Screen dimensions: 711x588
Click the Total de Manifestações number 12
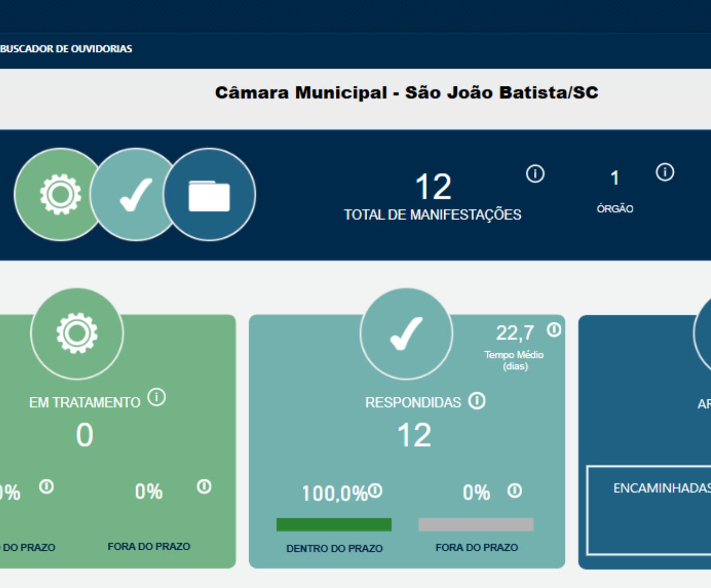click(x=433, y=187)
